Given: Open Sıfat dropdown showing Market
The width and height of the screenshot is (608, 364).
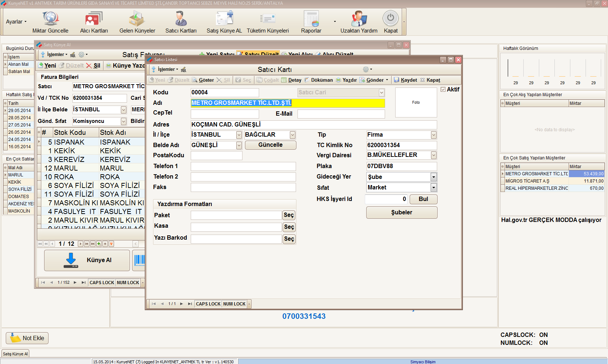Looking at the screenshot, I should [x=434, y=187].
